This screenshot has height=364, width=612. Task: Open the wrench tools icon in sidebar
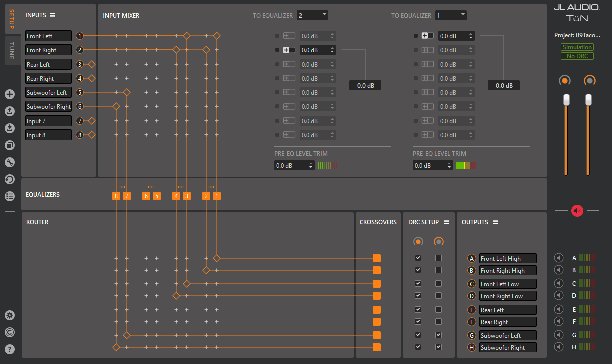tap(10, 162)
